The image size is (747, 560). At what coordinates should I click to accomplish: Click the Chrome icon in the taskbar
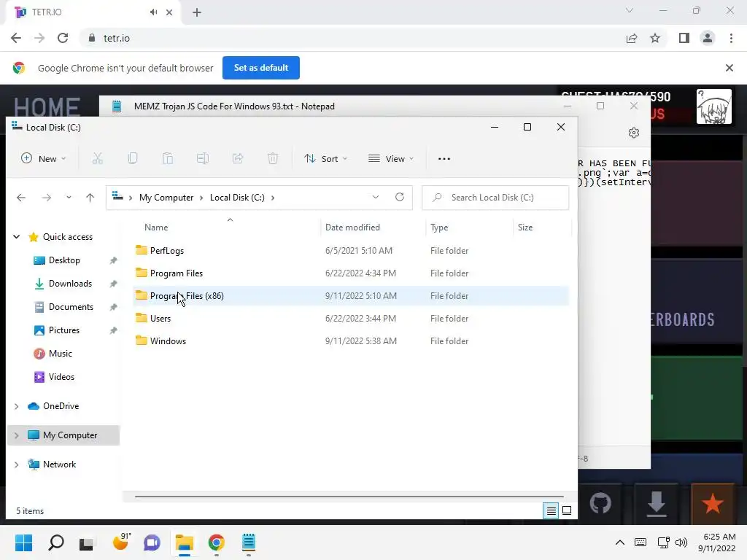[216, 542]
